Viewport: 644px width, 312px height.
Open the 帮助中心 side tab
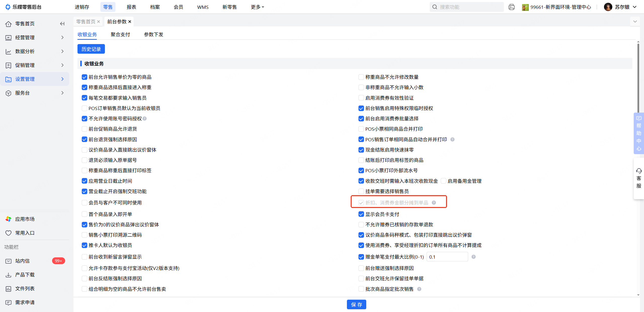[639, 133]
